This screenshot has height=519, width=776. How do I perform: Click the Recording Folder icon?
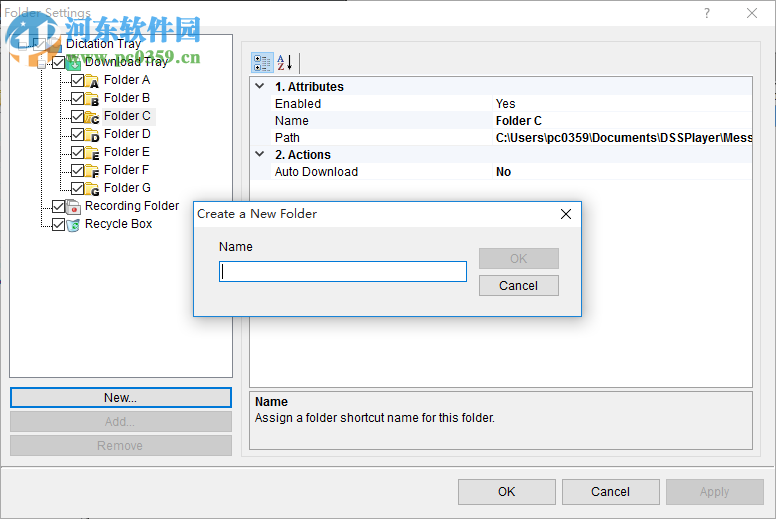pyautogui.click(x=73, y=207)
